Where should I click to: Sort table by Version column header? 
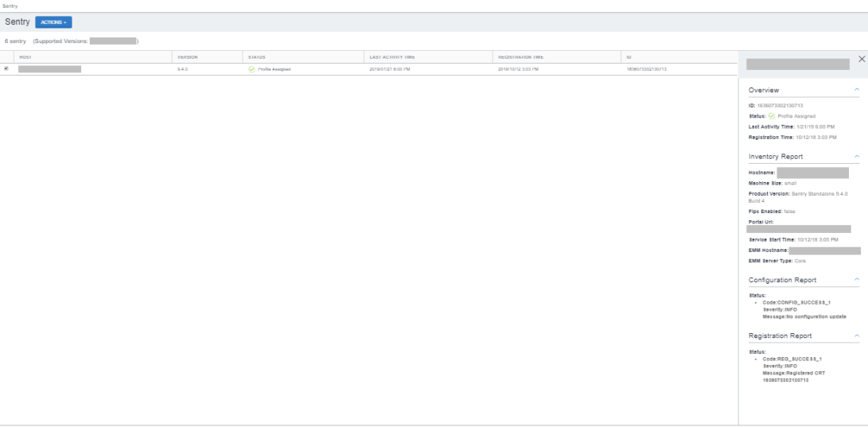[x=187, y=57]
